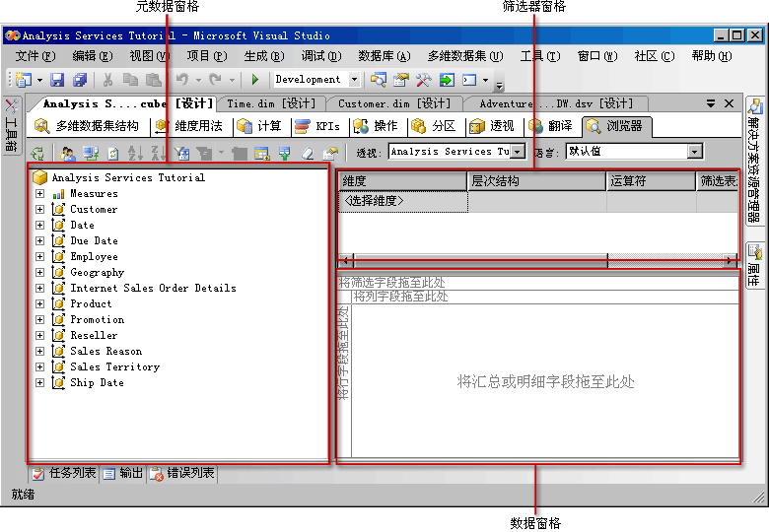Open the toolbar options overflow arrow

point(499,87)
